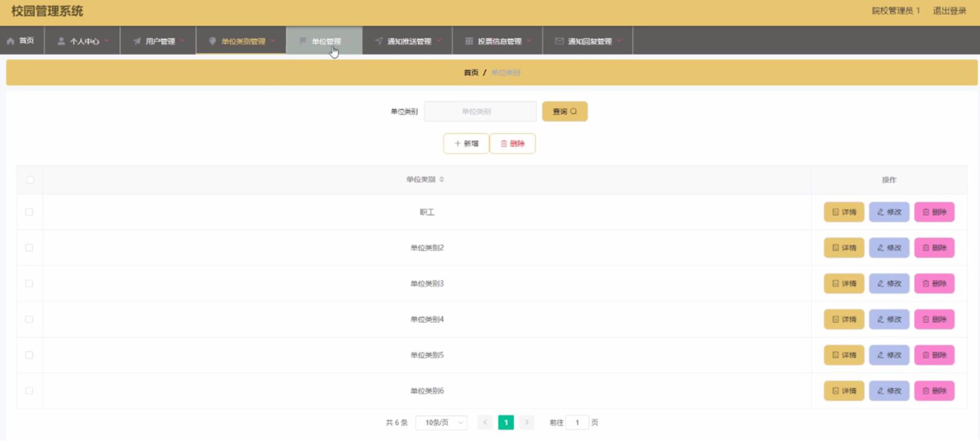Click the page 1 pagination button

coord(506,422)
